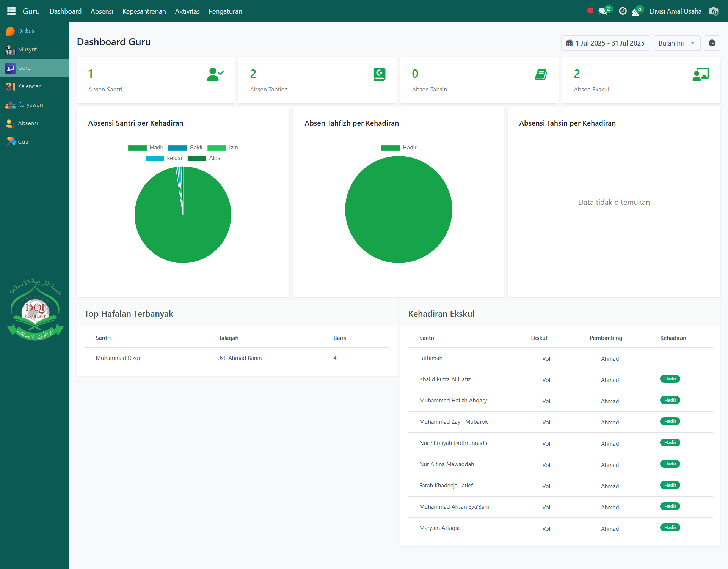Open the Pengaturan menu
The height and width of the screenshot is (569, 728).
coord(225,11)
